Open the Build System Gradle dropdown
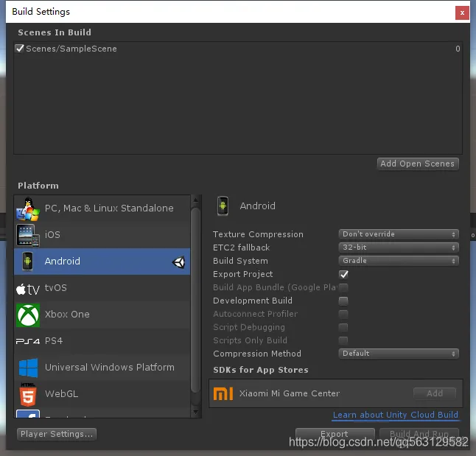Viewport: 476px width, 456px height. click(x=399, y=261)
